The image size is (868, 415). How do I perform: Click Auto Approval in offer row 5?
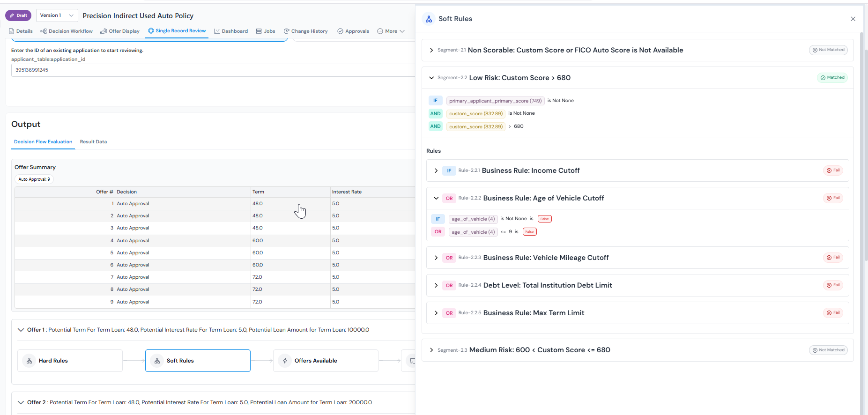coord(133,253)
